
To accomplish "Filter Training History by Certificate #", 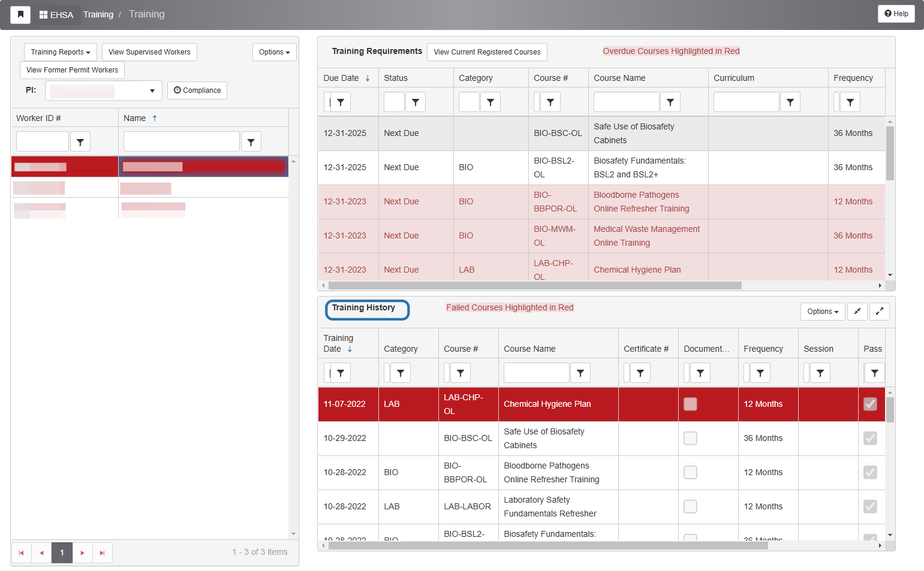I will tap(640, 373).
